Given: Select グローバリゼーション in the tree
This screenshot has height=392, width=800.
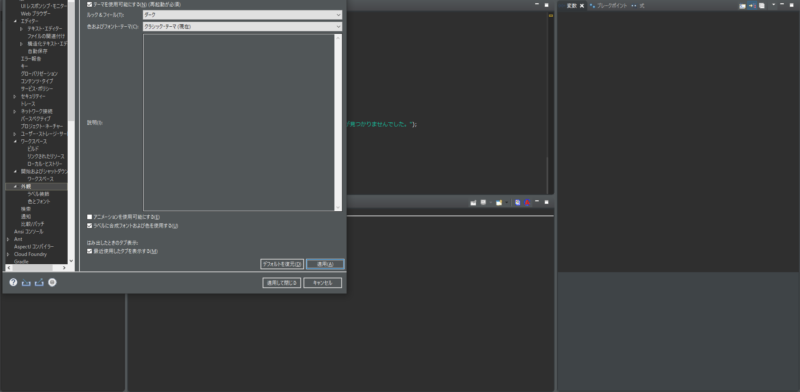Looking at the screenshot, I should 39,74.
